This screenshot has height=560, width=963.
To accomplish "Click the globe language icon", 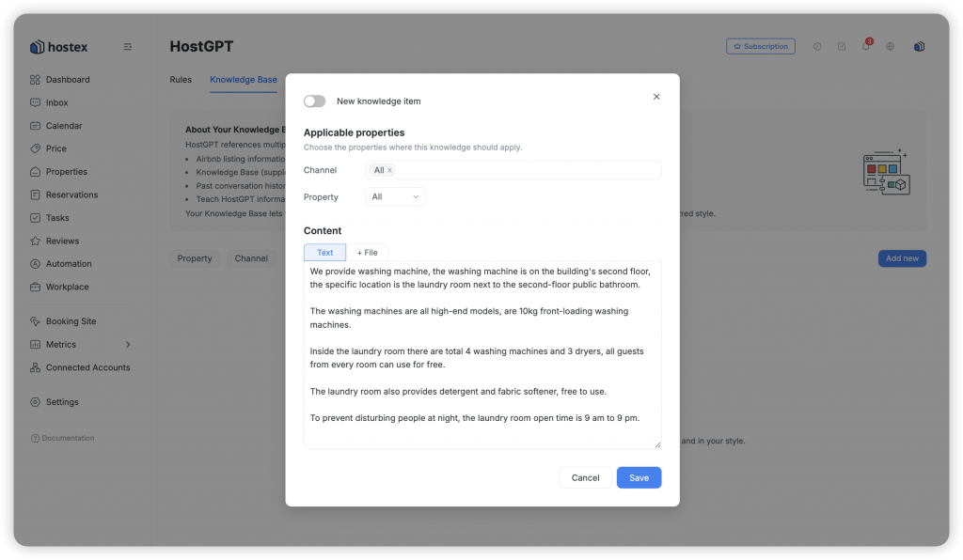I will click(x=891, y=47).
